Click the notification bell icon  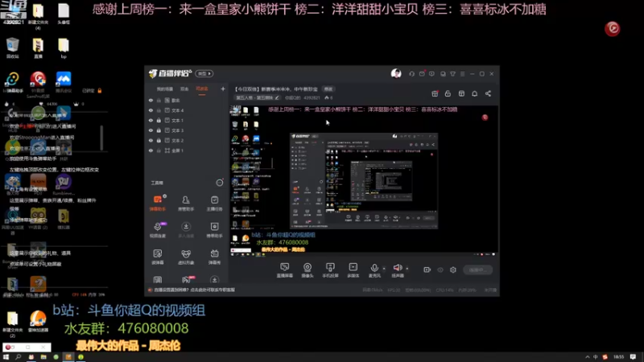pos(474,93)
